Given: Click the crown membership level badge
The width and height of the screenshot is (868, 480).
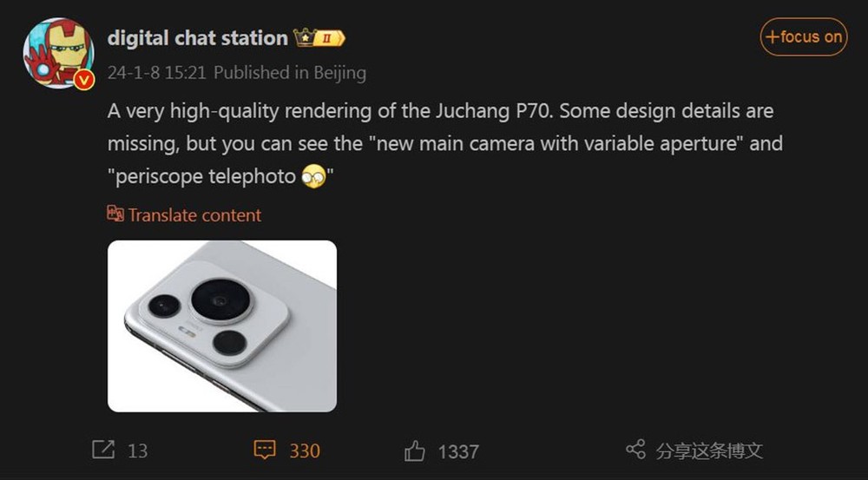Looking at the screenshot, I should click(319, 38).
